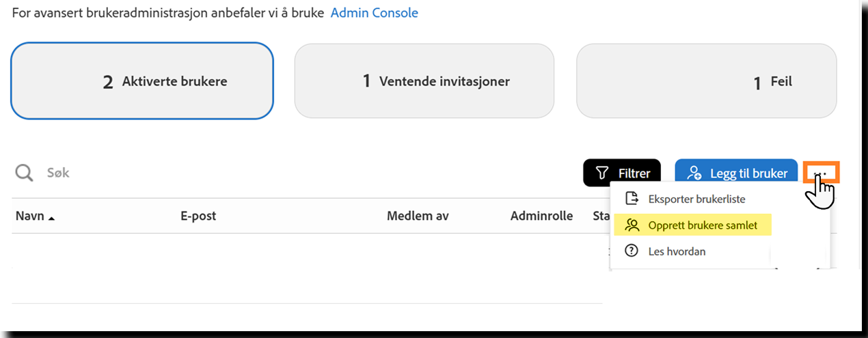The width and height of the screenshot is (868, 338).
Task: Focus the Søk search field
Action: (x=205, y=173)
